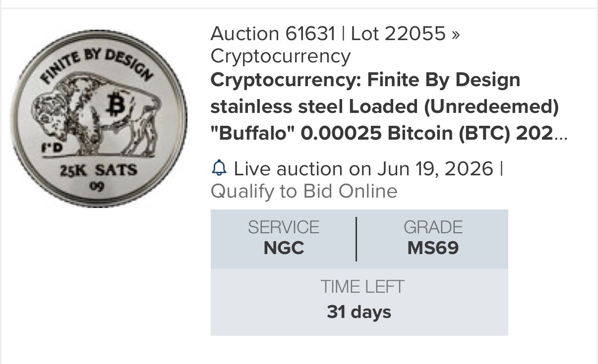Click the » chevron after Lot 22055
Screen dimensions: 598x364
(x=456, y=34)
